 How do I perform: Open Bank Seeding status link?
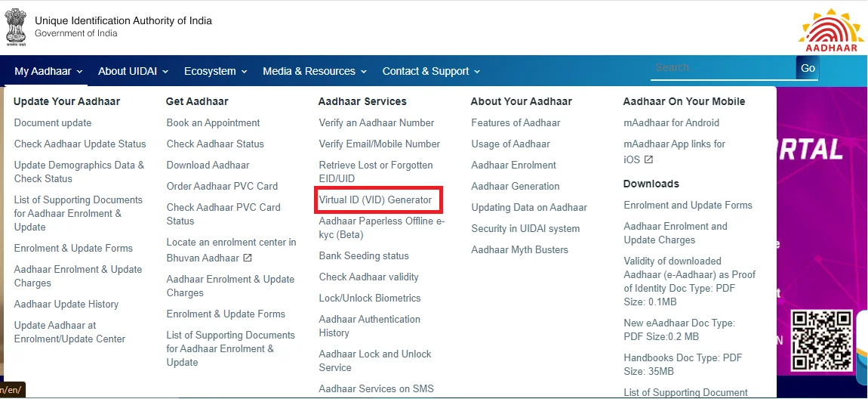coord(364,255)
